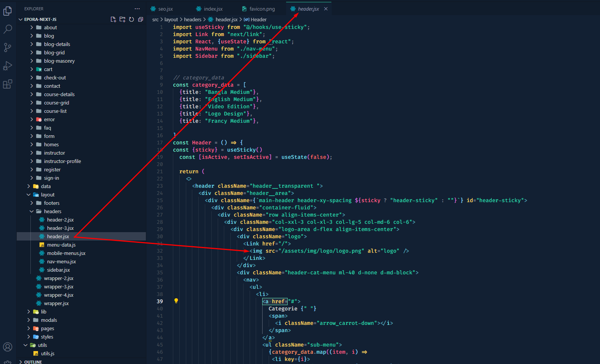Click the lightbulb code action icon

click(176, 301)
